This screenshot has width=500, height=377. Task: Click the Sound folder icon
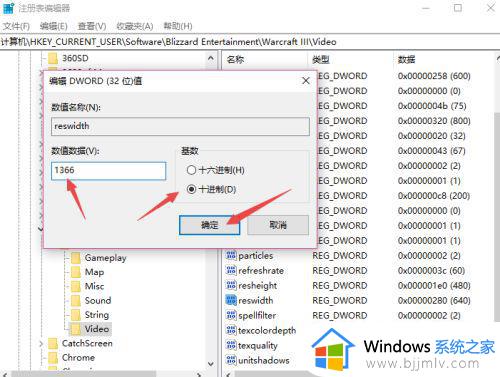[76, 301]
